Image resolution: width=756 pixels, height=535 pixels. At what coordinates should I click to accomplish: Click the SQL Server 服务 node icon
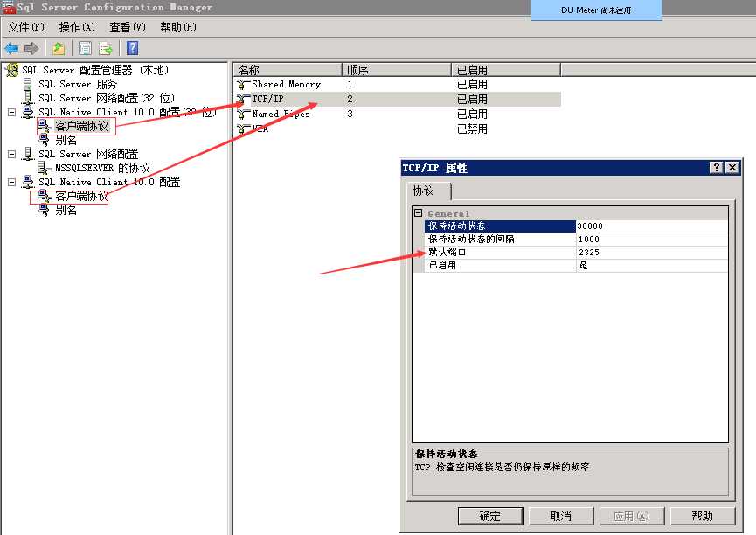[x=28, y=85]
